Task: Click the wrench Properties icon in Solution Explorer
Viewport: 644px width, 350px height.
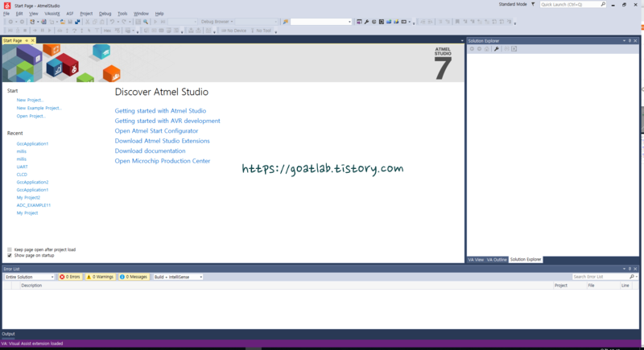Action: click(x=497, y=49)
